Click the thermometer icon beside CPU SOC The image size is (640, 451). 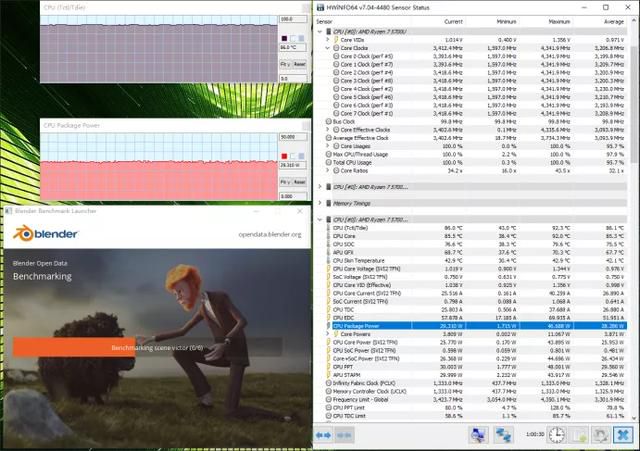(329, 244)
